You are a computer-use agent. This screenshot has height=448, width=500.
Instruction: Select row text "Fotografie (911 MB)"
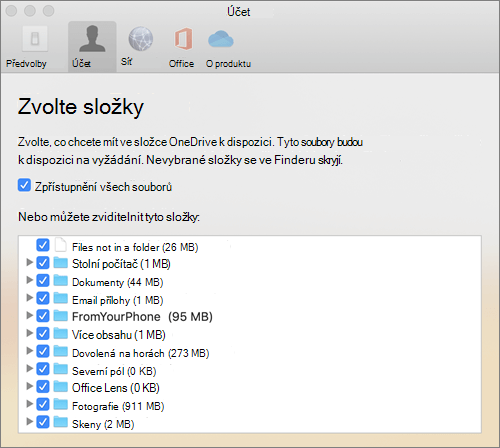(118, 406)
